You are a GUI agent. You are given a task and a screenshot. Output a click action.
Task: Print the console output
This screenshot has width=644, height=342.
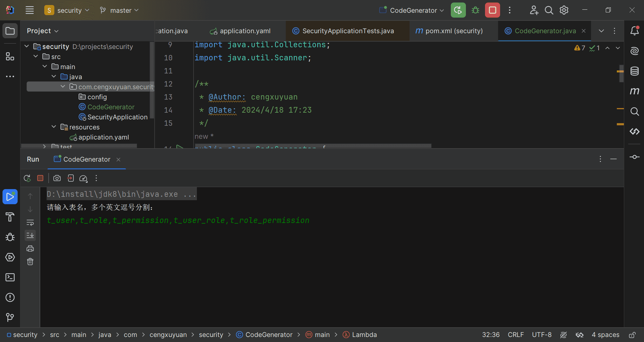[30, 248]
